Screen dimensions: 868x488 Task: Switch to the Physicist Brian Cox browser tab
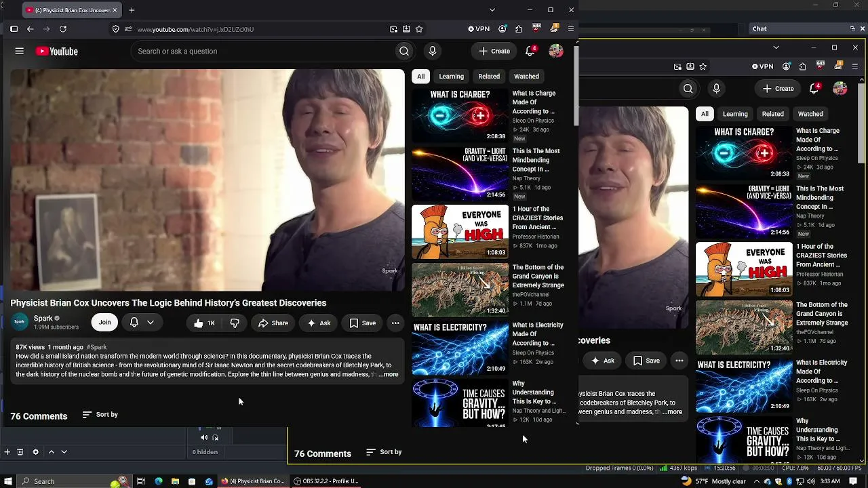[71, 10]
